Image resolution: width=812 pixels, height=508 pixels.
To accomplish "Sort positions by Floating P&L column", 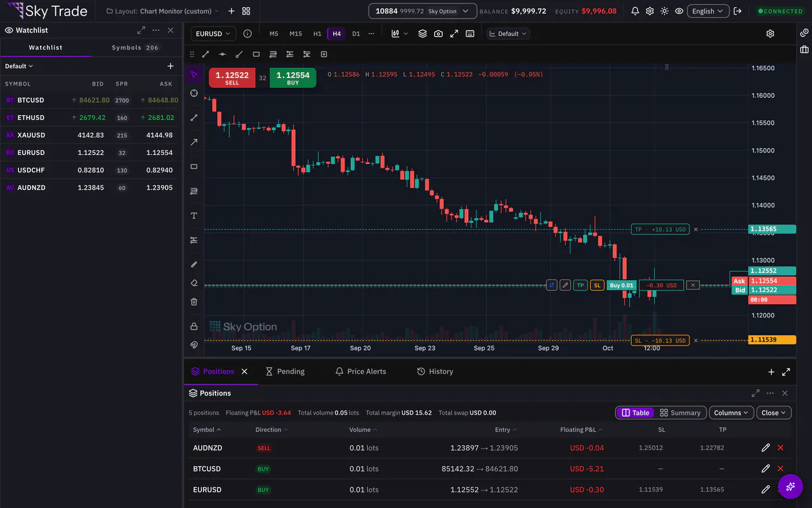I will click(x=581, y=430).
